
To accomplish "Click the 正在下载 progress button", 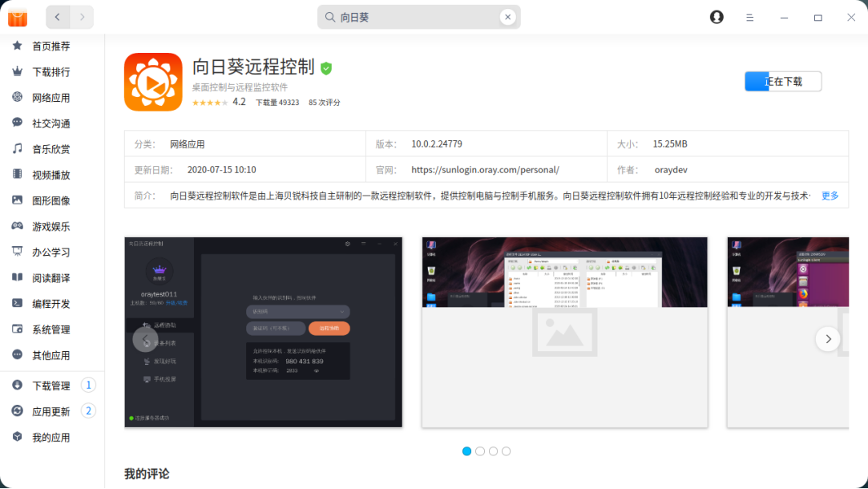I will point(783,82).
